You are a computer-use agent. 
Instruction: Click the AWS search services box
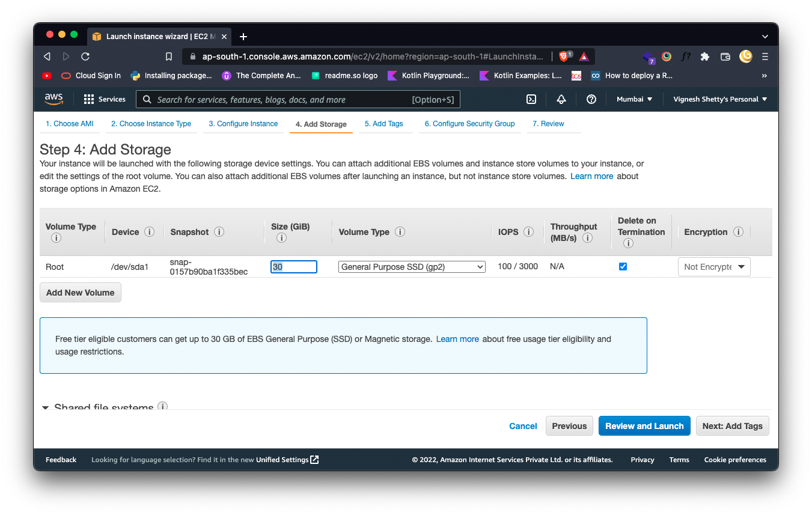(x=298, y=100)
